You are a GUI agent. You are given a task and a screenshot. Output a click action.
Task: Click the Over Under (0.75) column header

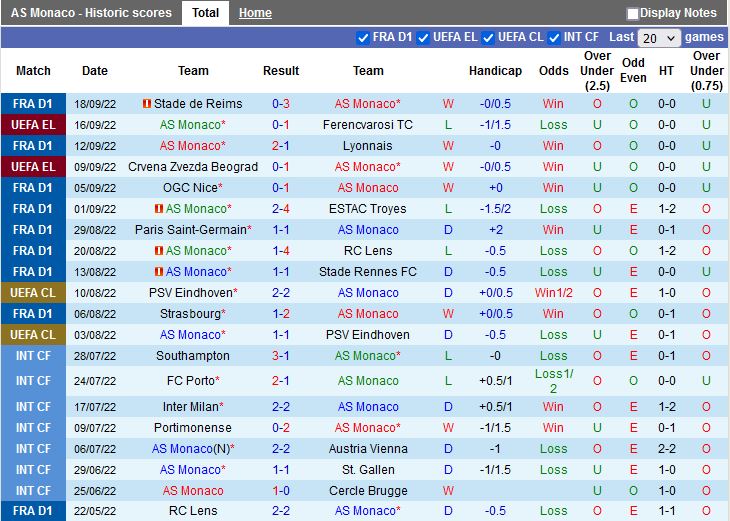[706, 71]
